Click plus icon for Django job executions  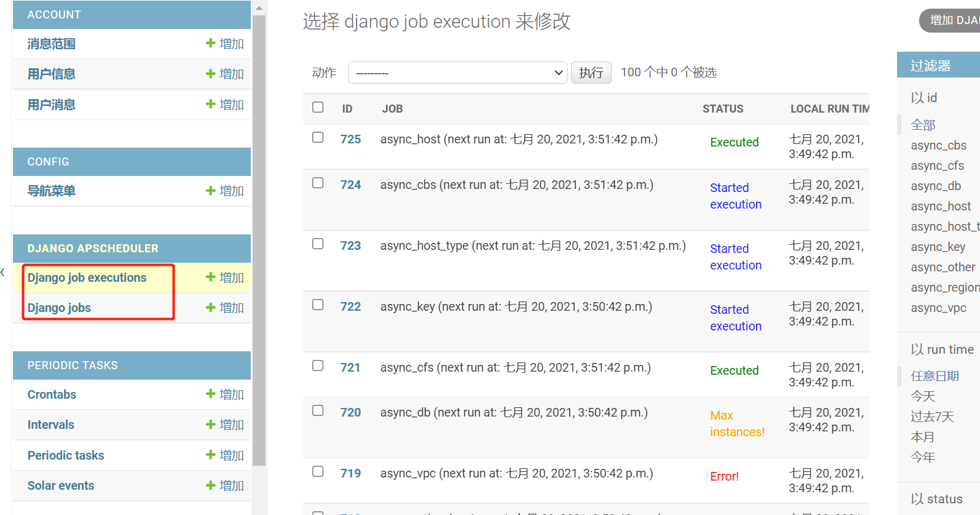tap(211, 277)
